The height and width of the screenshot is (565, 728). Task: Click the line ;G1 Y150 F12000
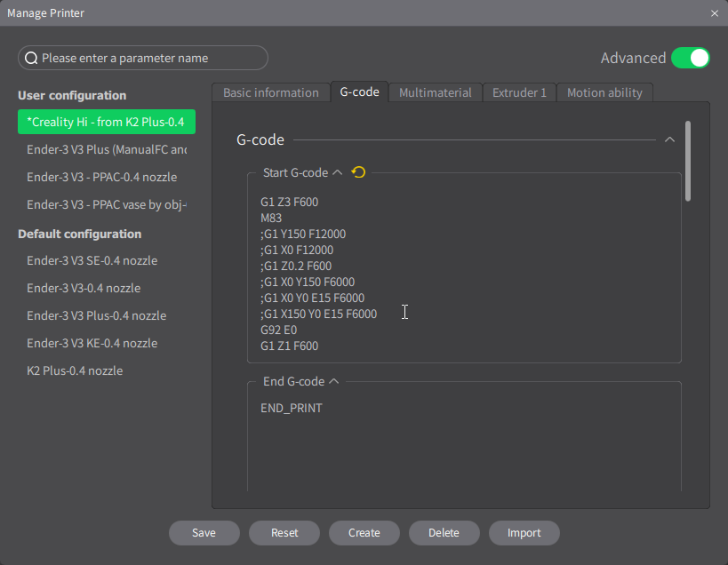[x=303, y=234]
